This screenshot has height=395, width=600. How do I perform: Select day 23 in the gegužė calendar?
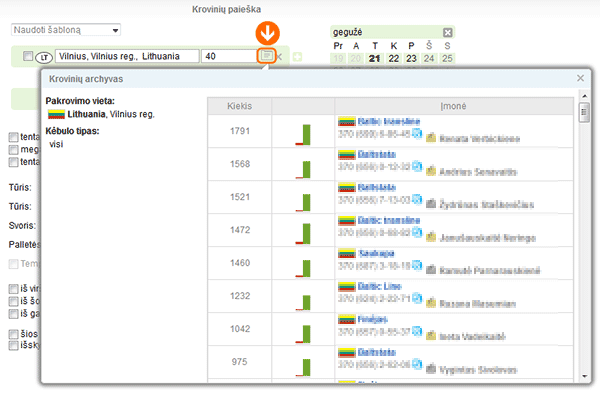411,59
